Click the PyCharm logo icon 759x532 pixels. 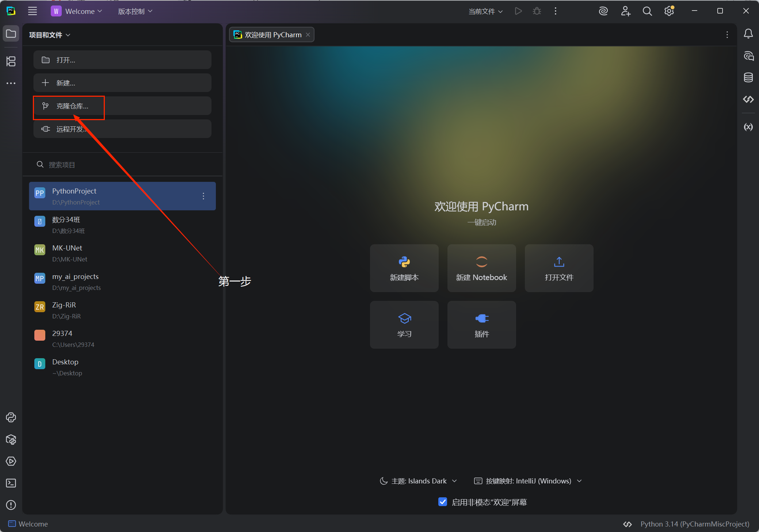click(x=11, y=11)
